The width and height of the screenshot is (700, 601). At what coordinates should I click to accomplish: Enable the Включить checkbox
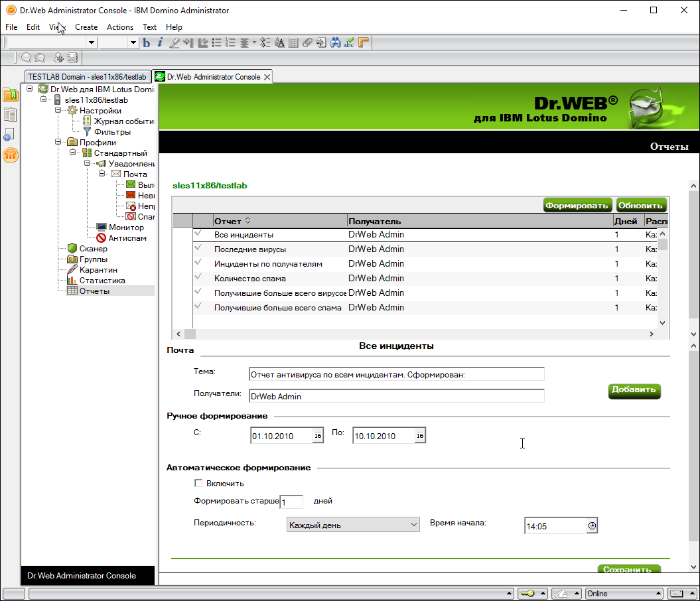click(198, 483)
